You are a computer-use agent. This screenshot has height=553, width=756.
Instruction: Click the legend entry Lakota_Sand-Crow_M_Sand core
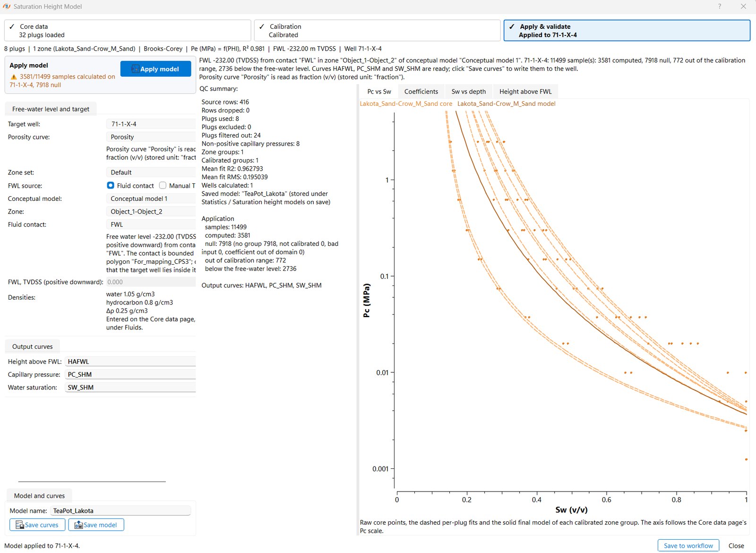coord(406,104)
